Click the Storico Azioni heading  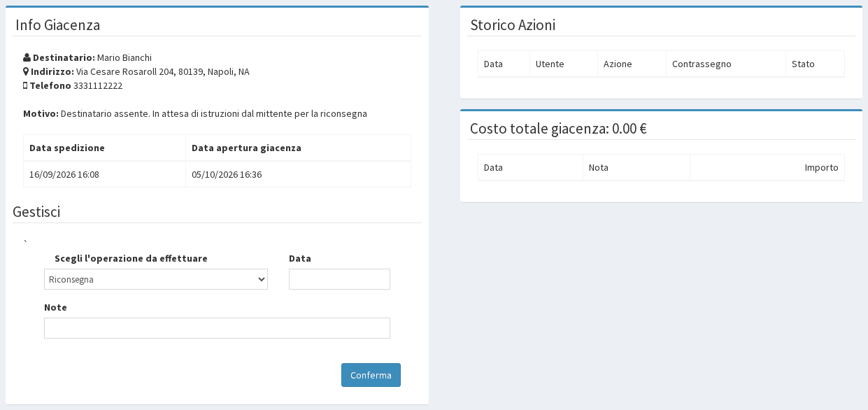point(513,25)
